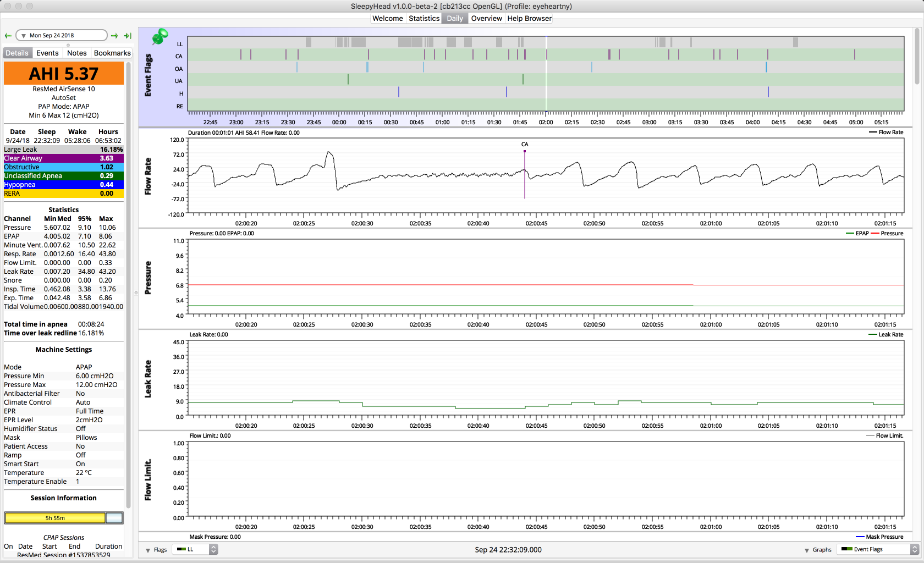Screen dimensions: 924x563
Task: Go to the previous day with the left green arrow
Action: (x=8, y=36)
